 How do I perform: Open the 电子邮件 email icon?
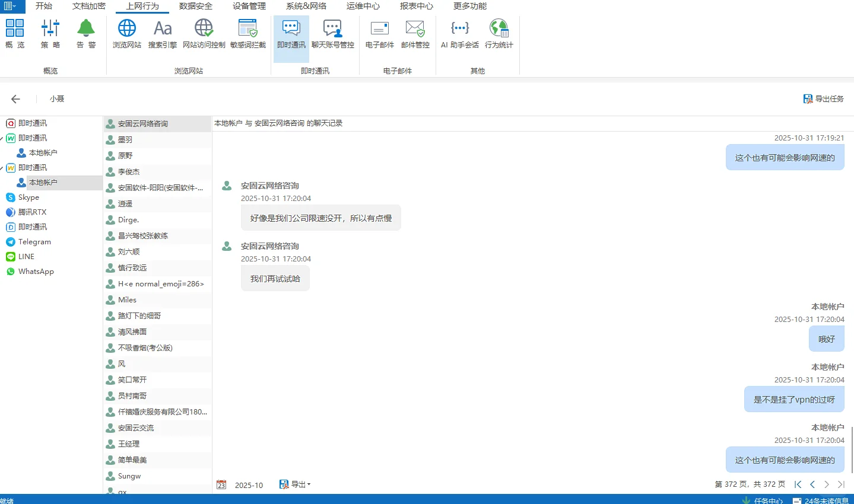pos(380,34)
